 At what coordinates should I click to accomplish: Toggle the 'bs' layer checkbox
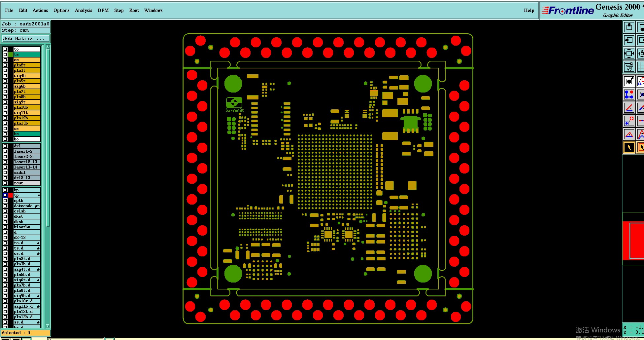pos(5,134)
